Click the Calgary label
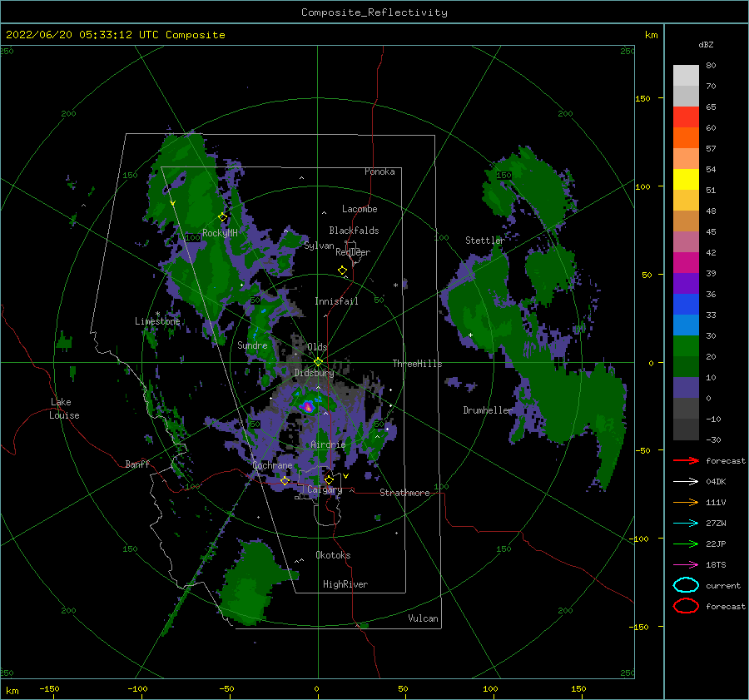Screen dimensions: 749x700 point(325,489)
